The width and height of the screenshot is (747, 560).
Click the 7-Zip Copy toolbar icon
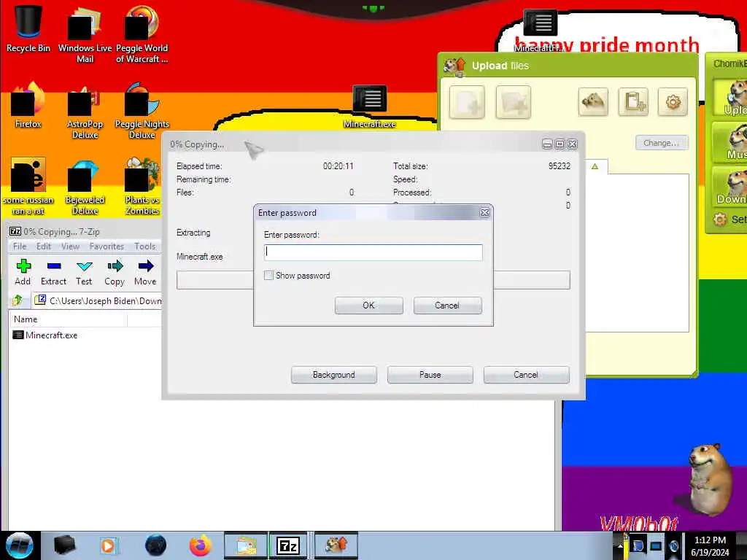point(115,272)
